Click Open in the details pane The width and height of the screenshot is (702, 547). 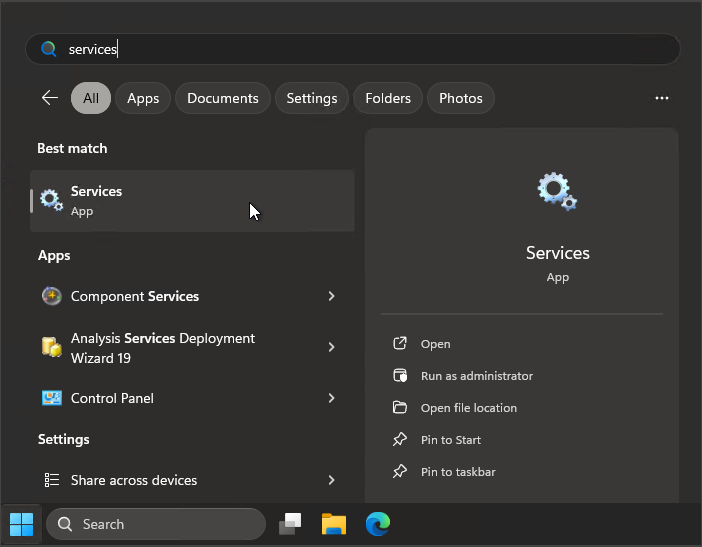[x=435, y=344]
